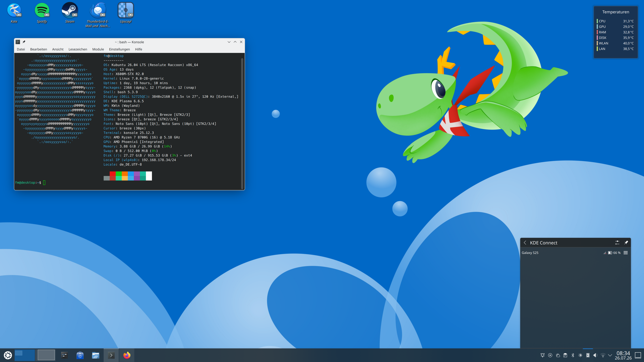Click the terminal prompt fm@desktop:~$
The width and height of the screenshot is (644, 362).
pyautogui.click(x=28, y=183)
